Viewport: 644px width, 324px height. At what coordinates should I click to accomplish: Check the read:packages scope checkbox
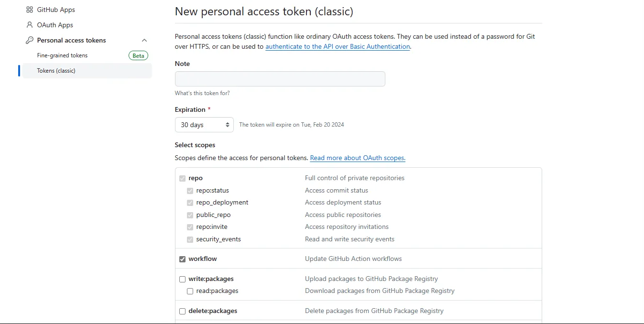(x=190, y=291)
